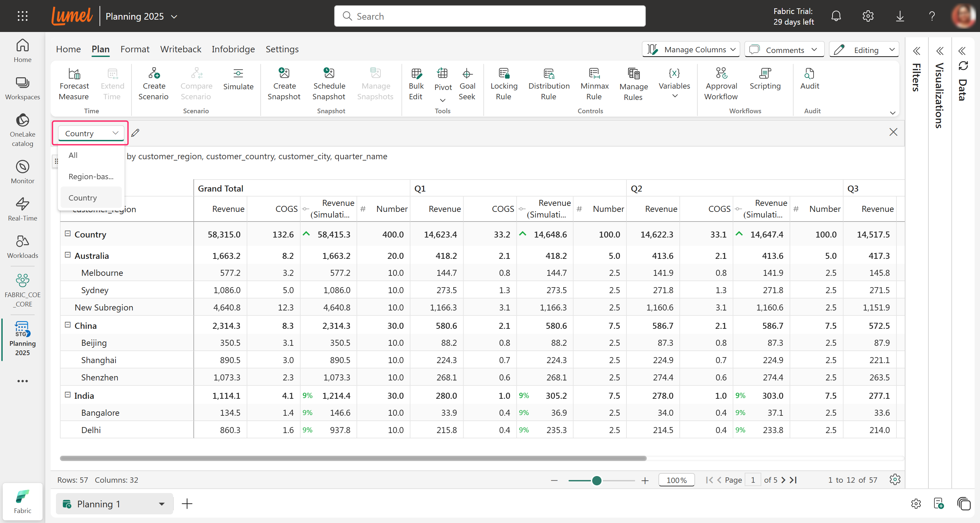
Task: Collapse the China row group
Action: 68,325
